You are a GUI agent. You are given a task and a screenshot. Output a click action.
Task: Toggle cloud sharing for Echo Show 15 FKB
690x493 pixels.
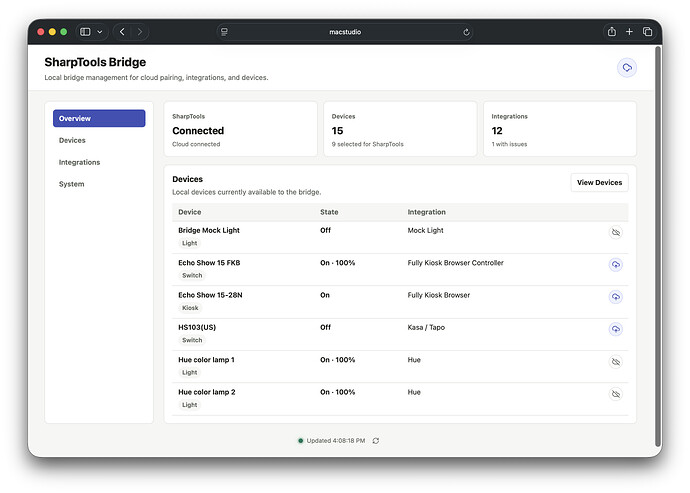click(616, 265)
